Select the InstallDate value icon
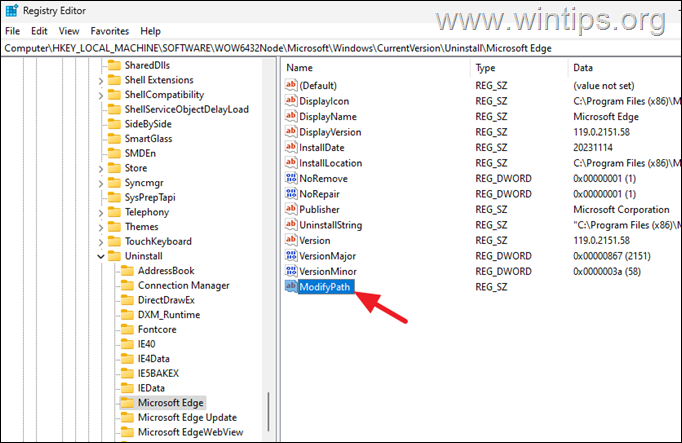682x443 pixels. [x=291, y=147]
